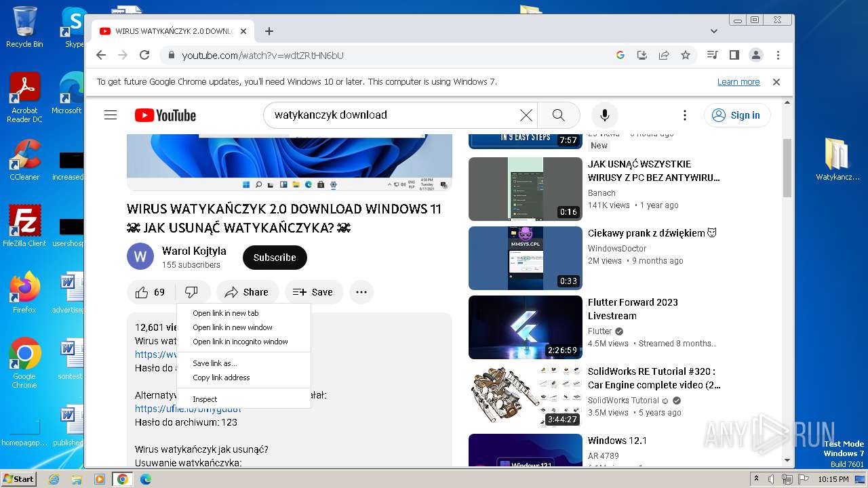Open Flutter Forward 2023 Livestream thumbnail

click(526, 327)
